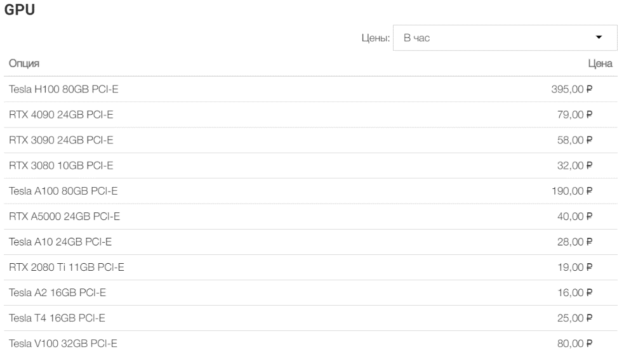
Task: Pick the RTX 2080 Ti 11GB PCI-E row
Action: 66,268
